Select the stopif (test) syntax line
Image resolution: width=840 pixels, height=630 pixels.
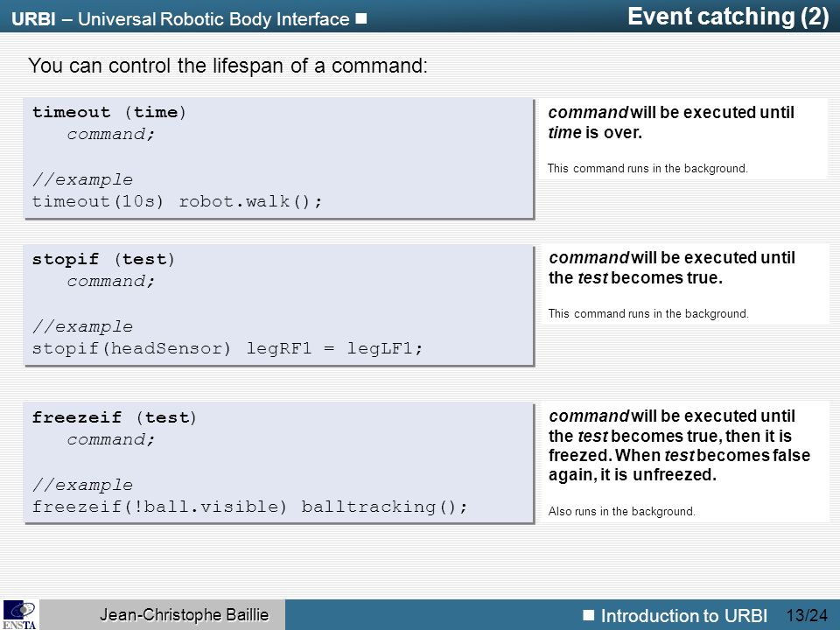103,259
